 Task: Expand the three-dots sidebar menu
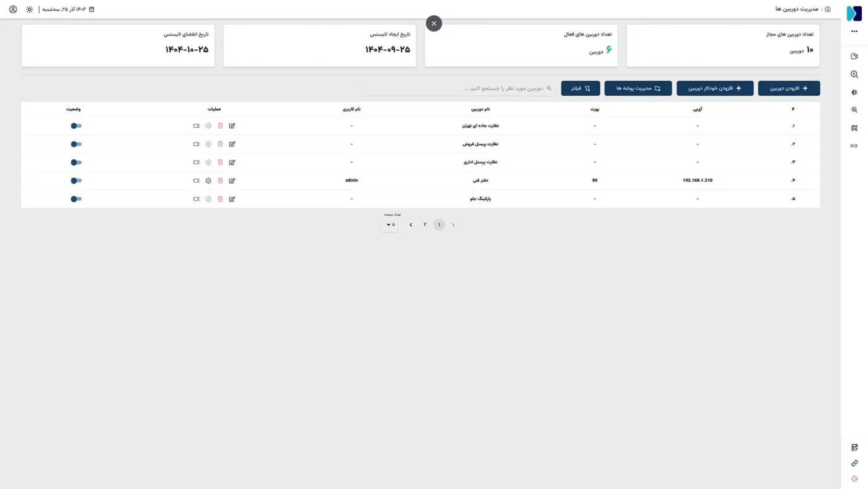click(854, 31)
